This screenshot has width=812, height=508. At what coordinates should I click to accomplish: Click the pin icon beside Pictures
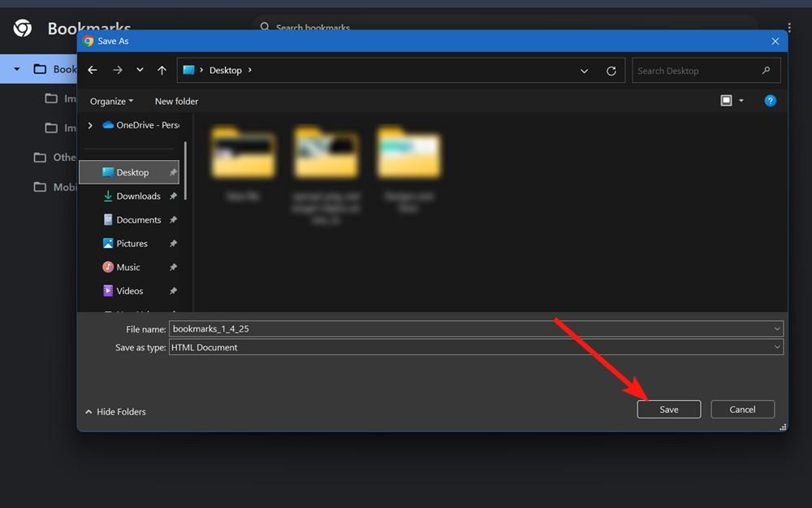173,244
